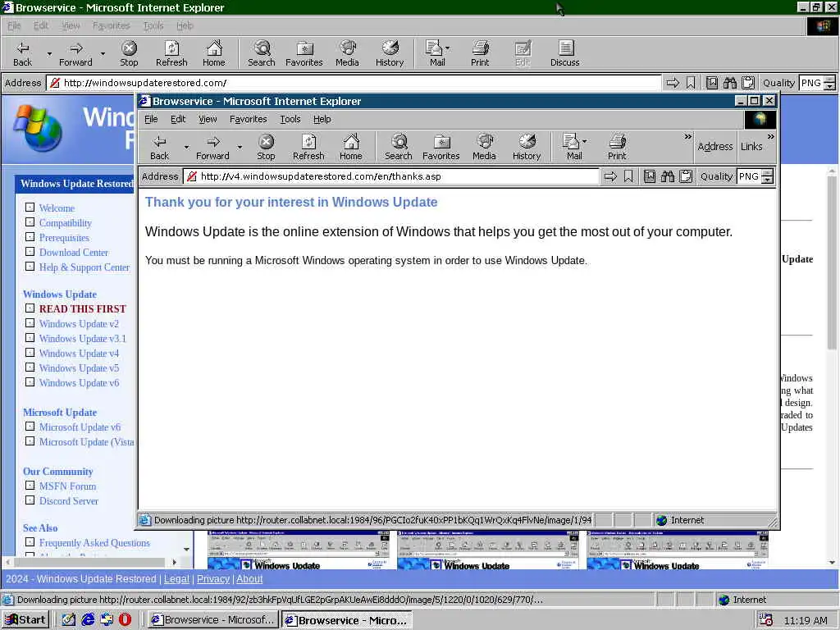Expand the toolbar overflow chevron next to Print

(688, 137)
